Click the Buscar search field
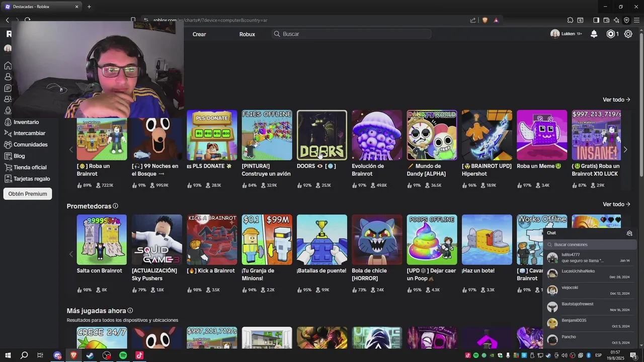The width and height of the screenshot is (644, 362). [x=351, y=34]
